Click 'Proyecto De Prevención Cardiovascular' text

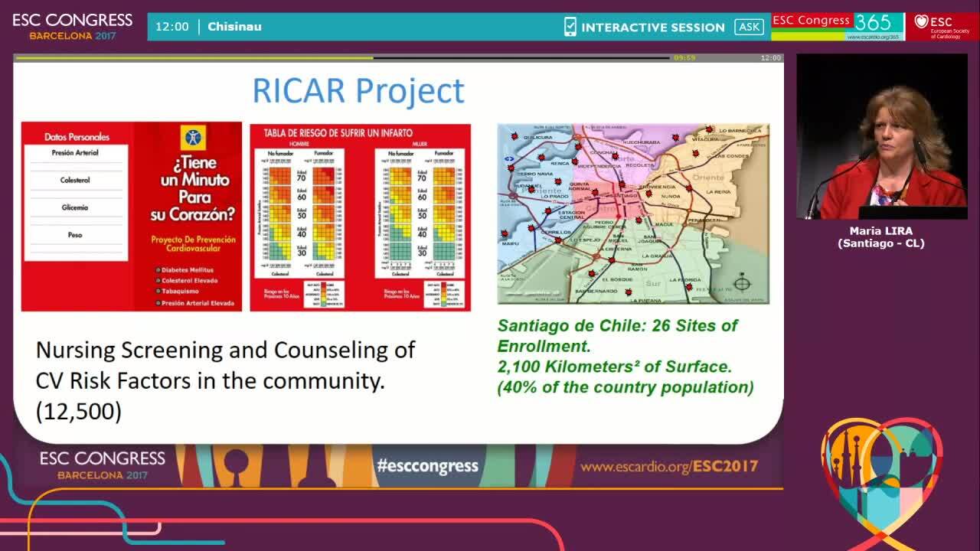tap(194, 245)
